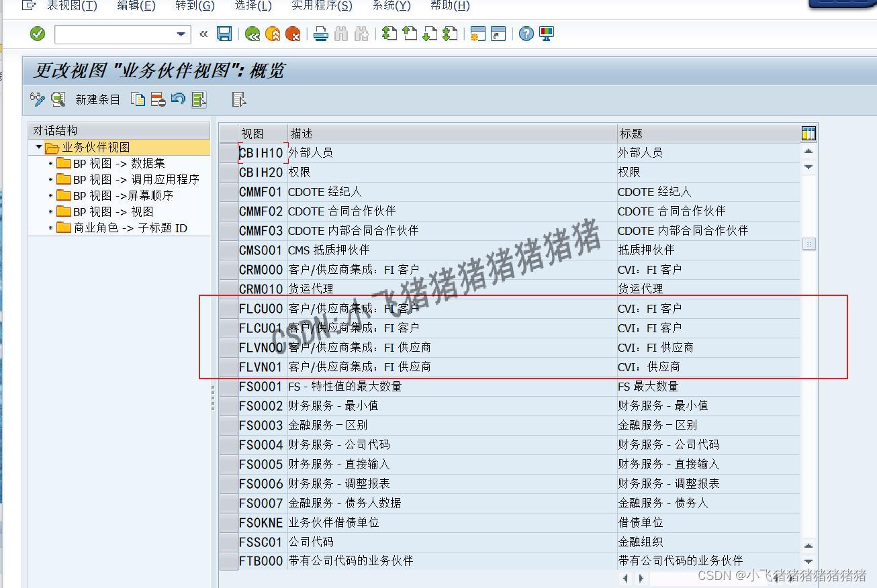The image size is (877, 588).
Task: Click the Deselect All icon
Action: coord(239,99)
